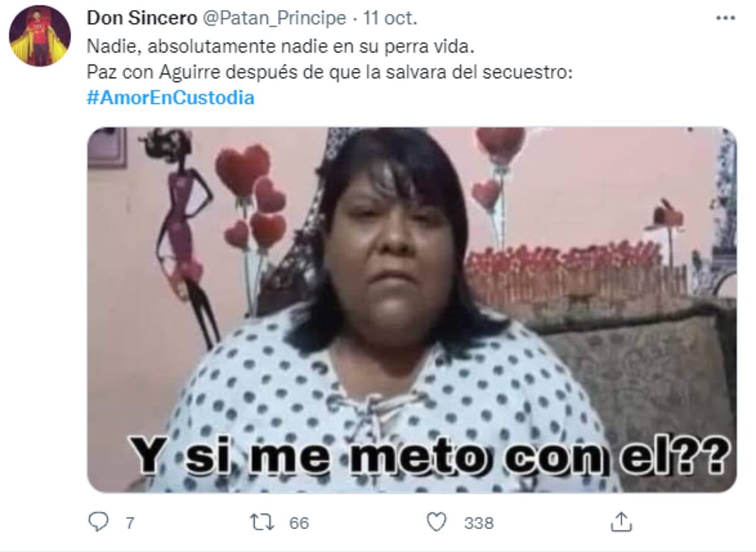Click the line mentioning Paz con Aguirre

pos(329,72)
